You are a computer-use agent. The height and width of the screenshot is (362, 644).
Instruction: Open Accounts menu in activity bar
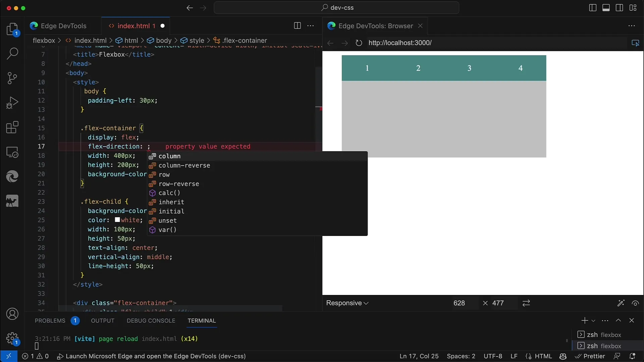[x=12, y=314]
